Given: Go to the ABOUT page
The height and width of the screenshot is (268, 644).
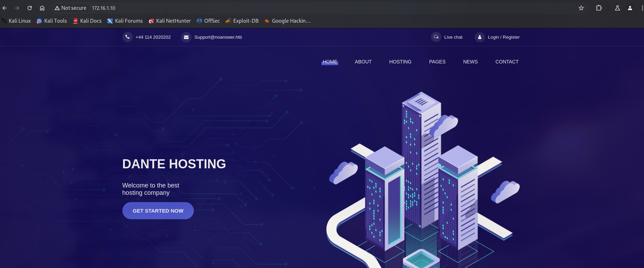Looking at the screenshot, I should pos(363,62).
